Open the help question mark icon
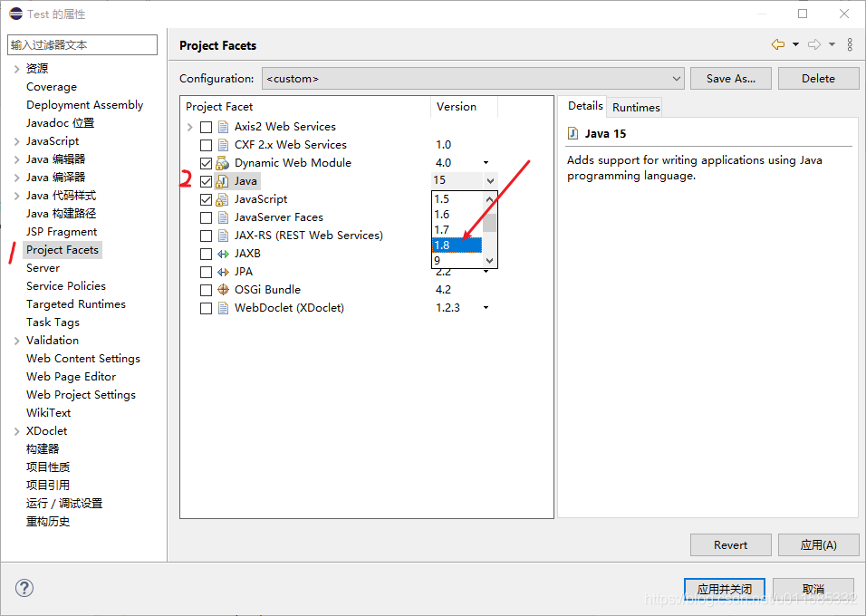The image size is (866, 616). coord(24,588)
